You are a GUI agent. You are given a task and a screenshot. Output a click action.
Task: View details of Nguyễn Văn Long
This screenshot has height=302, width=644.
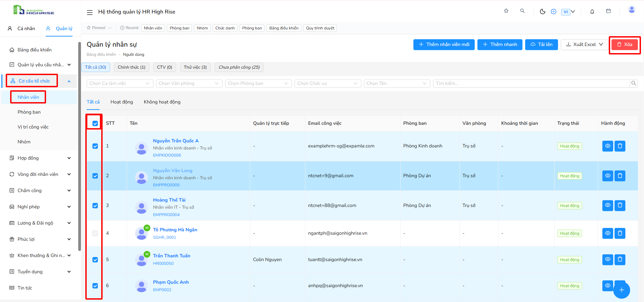[608, 176]
